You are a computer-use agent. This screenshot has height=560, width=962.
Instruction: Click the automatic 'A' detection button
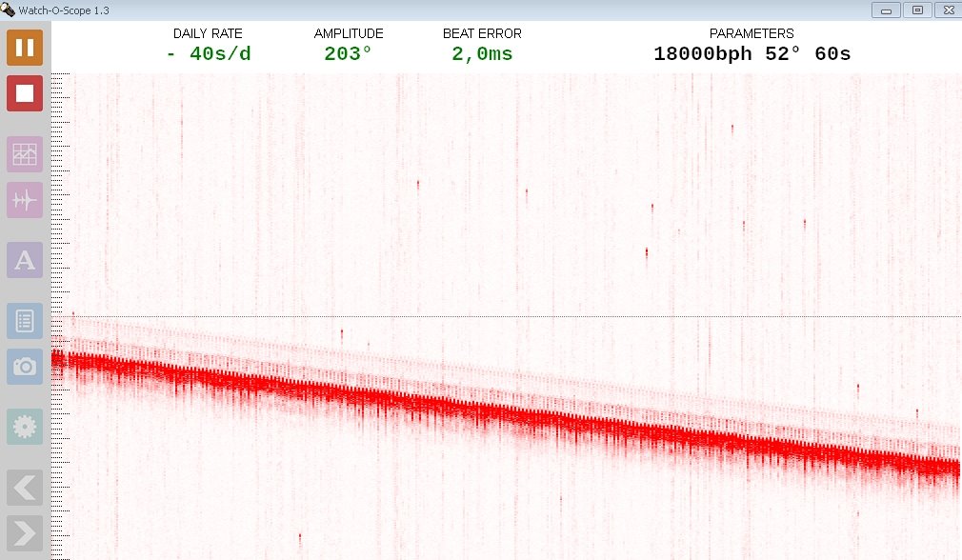(x=25, y=260)
